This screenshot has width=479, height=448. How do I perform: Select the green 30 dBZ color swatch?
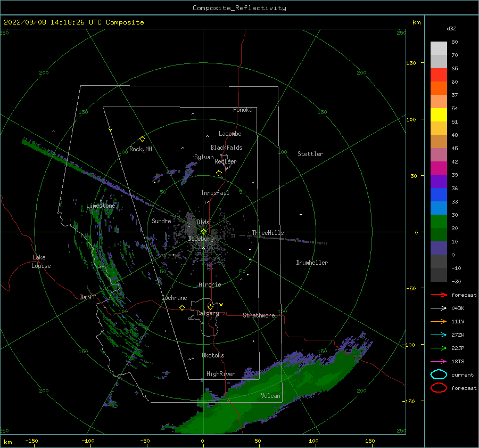[x=439, y=221]
